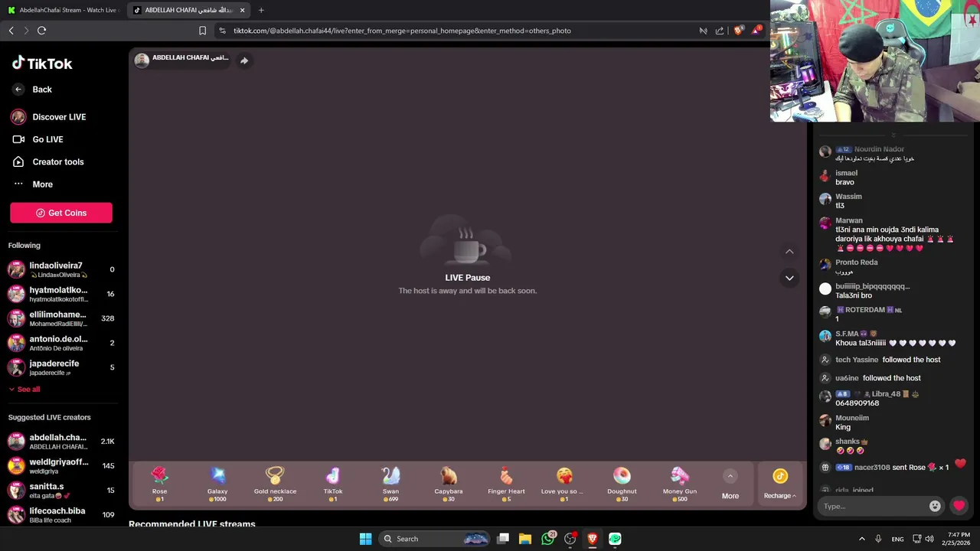Open antonio.de.ol channel in Following
The image size is (980, 551).
[61, 343]
